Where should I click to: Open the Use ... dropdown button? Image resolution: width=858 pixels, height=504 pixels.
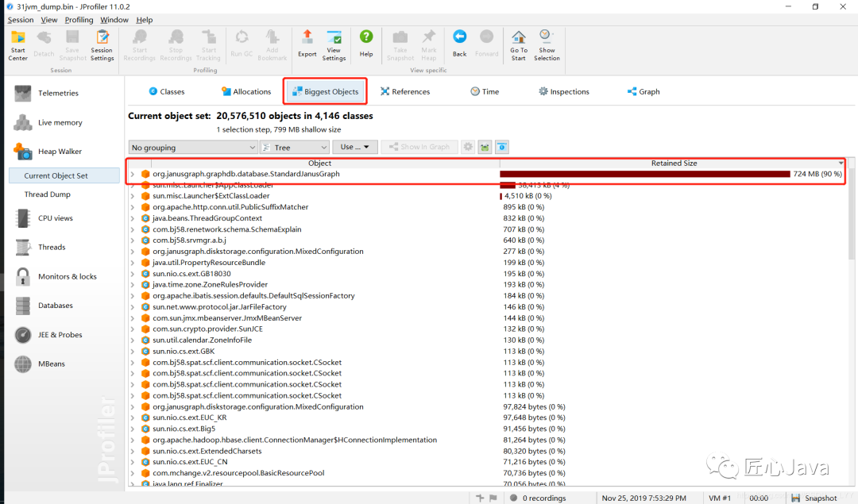(x=354, y=147)
